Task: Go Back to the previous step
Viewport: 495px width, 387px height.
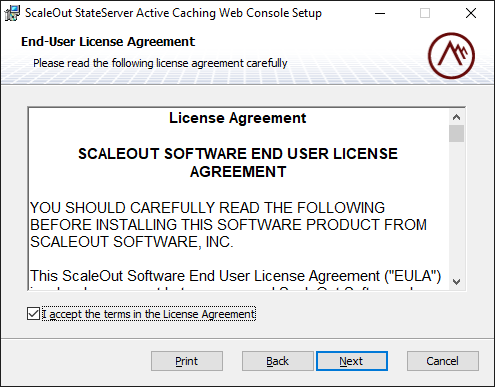Action: click(278, 361)
